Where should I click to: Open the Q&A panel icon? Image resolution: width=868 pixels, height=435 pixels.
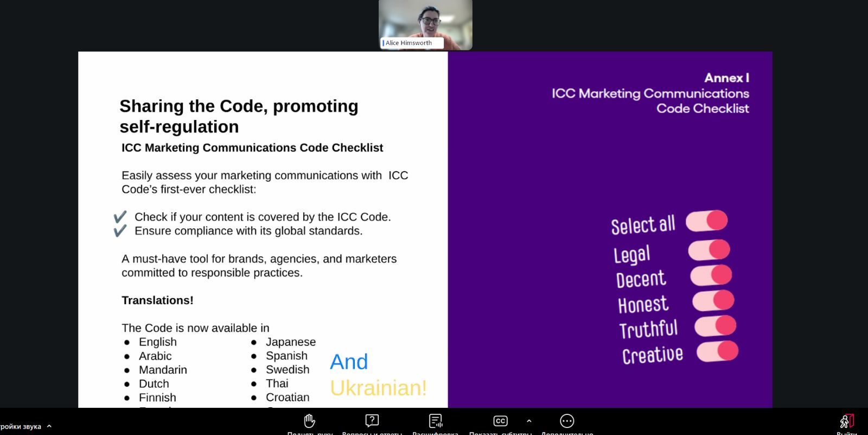click(372, 421)
